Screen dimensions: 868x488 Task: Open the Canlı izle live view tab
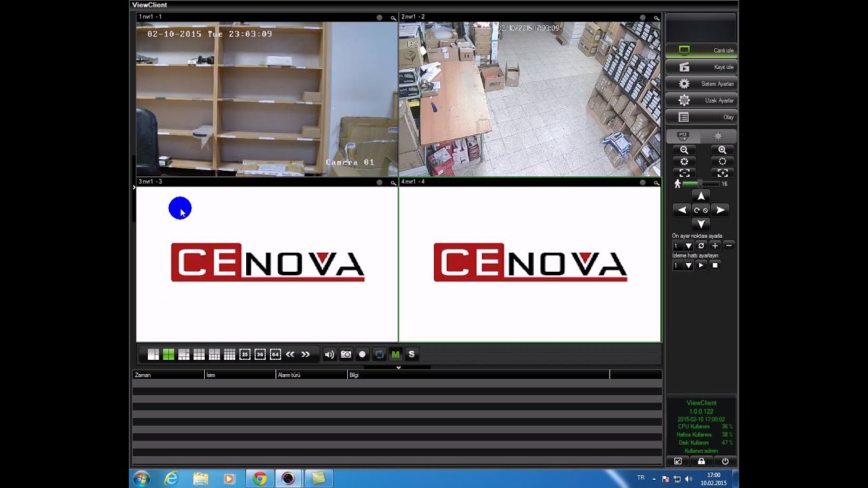click(701, 50)
